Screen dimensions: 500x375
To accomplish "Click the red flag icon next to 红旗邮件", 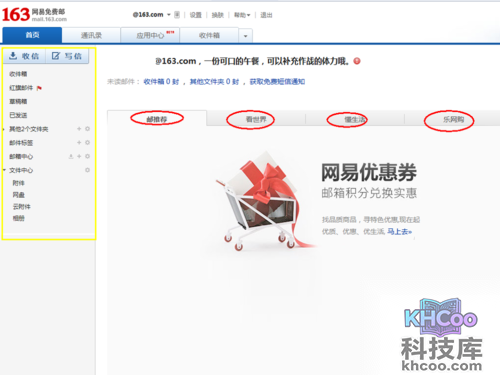I will [39, 88].
